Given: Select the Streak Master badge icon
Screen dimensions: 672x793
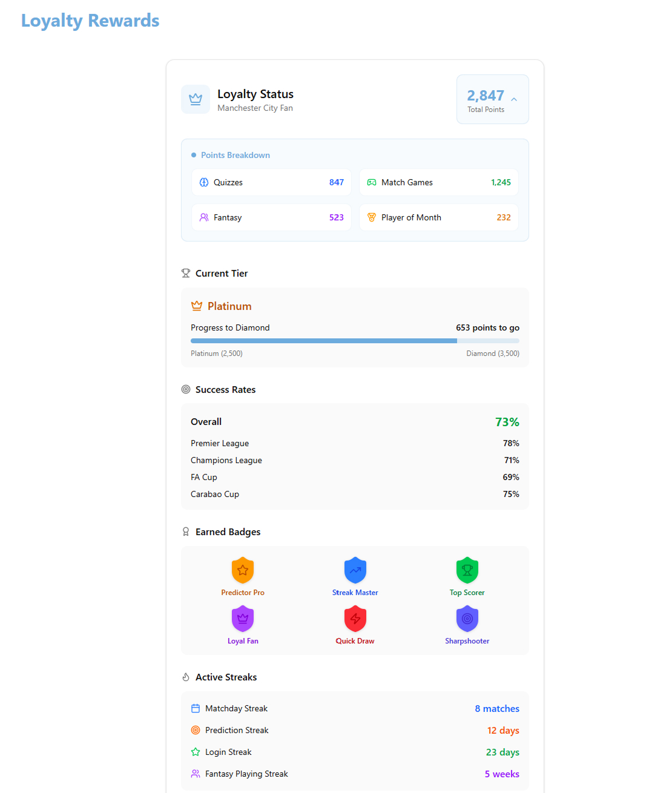Looking at the screenshot, I should (355, 570).
